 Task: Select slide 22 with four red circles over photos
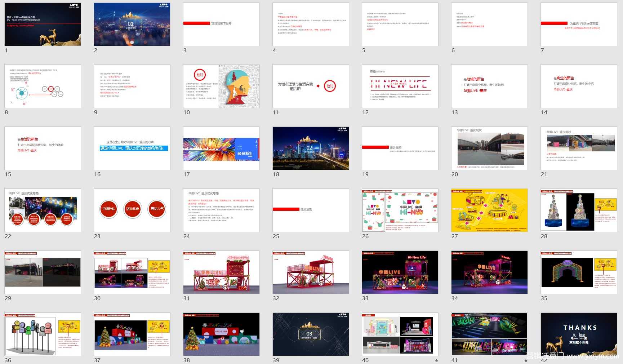[x=43, y=210]
